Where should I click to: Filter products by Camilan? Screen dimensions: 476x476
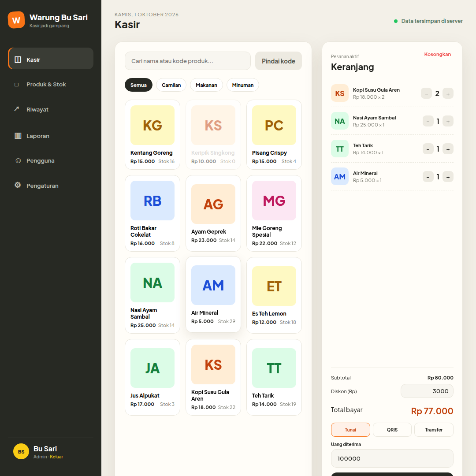click(x=171, y=85)
